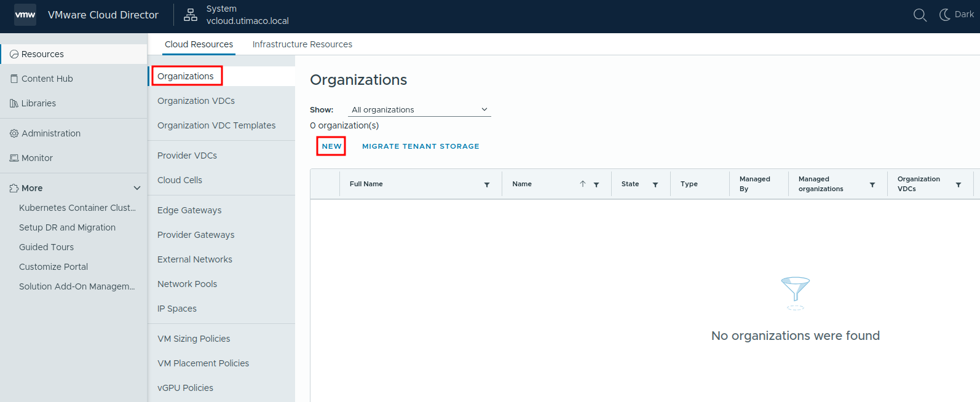Click the moon icon for Dark theme
The image size is (980, 402).
click(945, 15)
